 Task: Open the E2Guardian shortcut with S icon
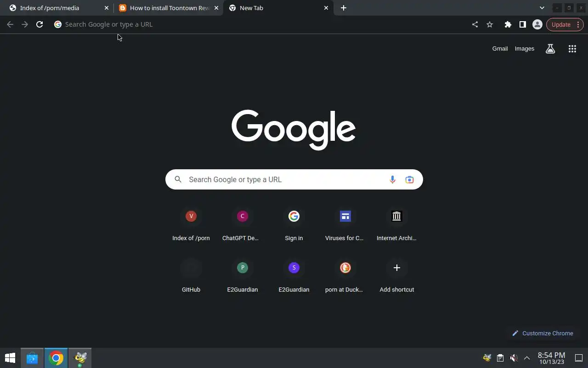point(294,276)
